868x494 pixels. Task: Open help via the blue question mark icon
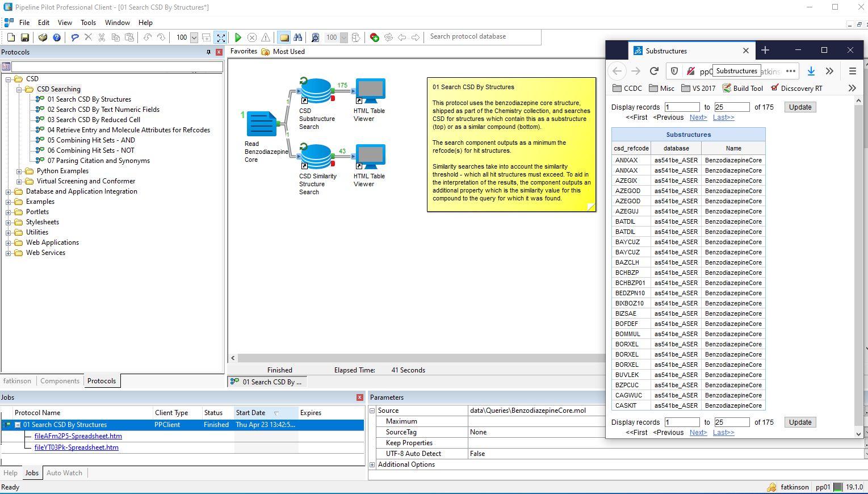(x=57, y=37)
